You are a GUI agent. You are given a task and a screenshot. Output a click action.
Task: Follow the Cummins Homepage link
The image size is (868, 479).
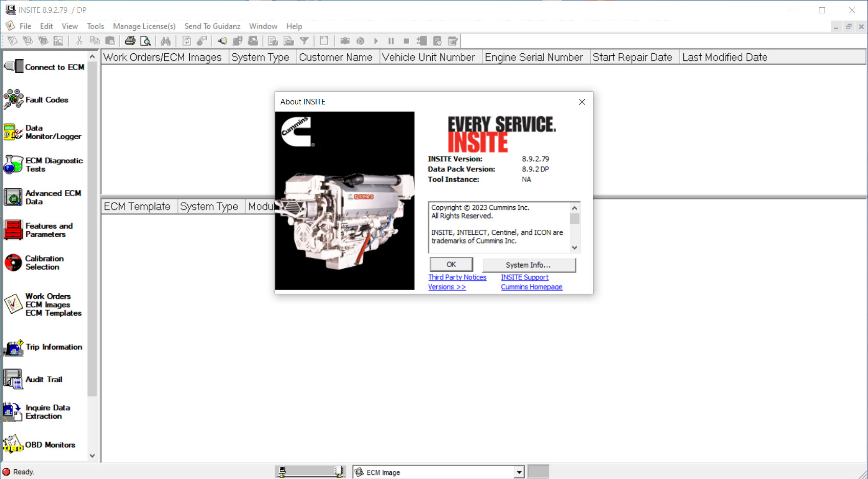coord(531,287)
